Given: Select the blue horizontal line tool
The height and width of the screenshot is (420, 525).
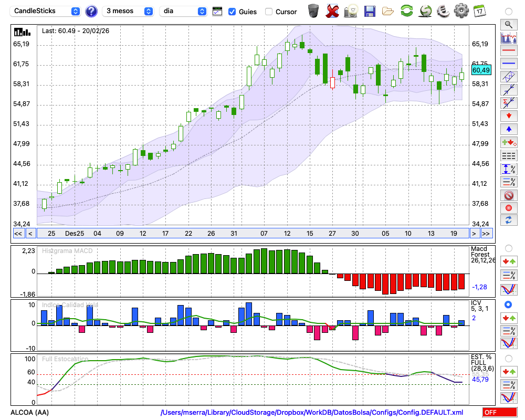Looking at the screenshot, I should [x=508, y=64].
